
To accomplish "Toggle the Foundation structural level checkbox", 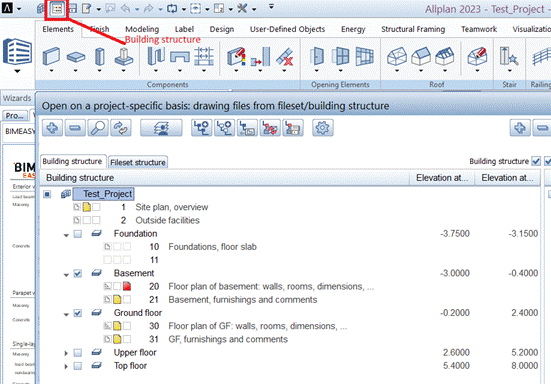I will tap(78, 234).
